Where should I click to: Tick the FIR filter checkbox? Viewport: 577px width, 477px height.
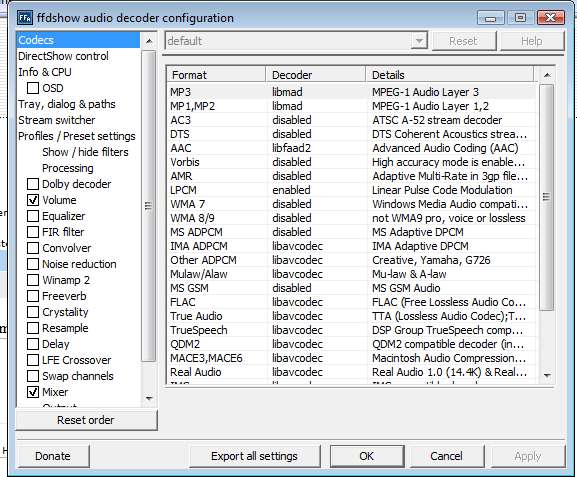[x=33, y=232]
